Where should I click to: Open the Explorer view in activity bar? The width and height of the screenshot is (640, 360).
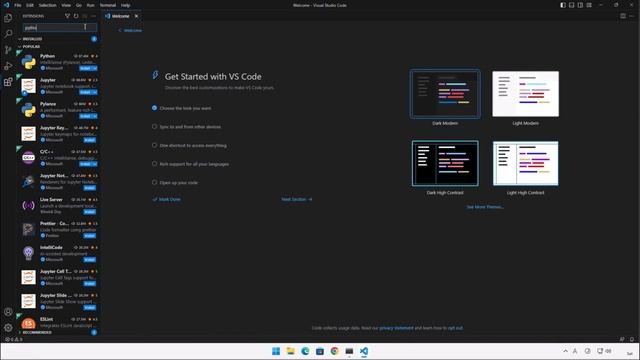8,18
